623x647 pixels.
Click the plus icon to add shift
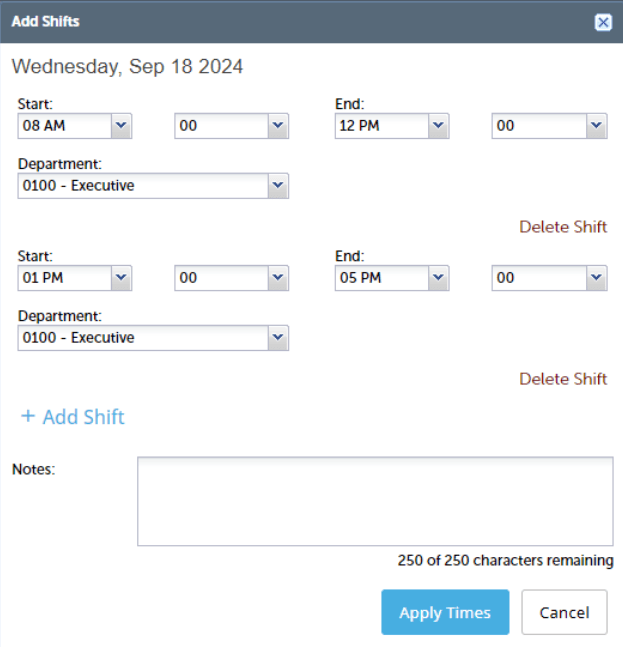pos(28,416)
